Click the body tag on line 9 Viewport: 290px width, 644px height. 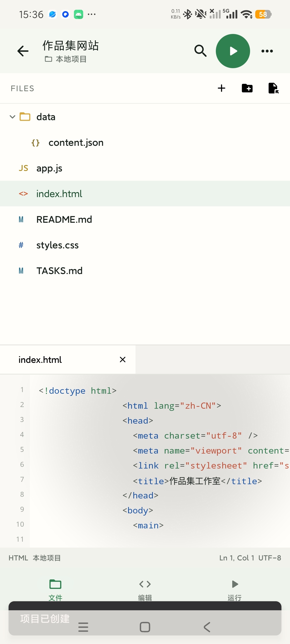click(138, 510)
